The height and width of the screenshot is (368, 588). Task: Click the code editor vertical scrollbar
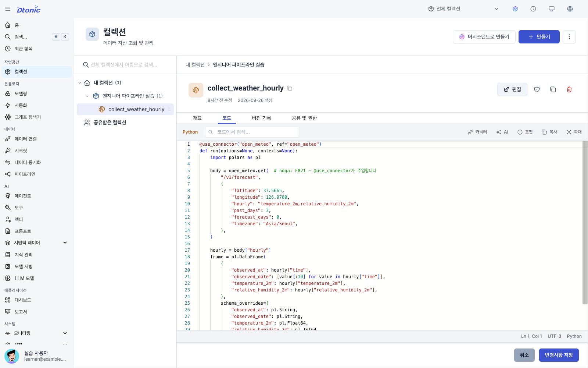(x=585, y=223)
